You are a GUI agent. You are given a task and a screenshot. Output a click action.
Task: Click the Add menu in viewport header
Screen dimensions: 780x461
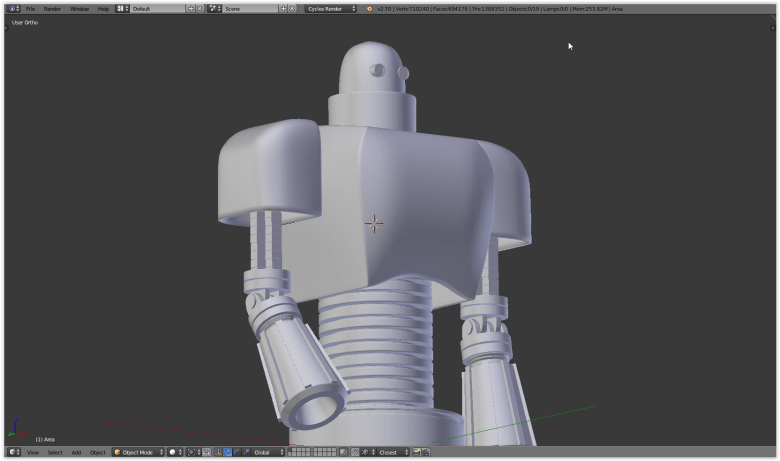click(x=76, y=452)
